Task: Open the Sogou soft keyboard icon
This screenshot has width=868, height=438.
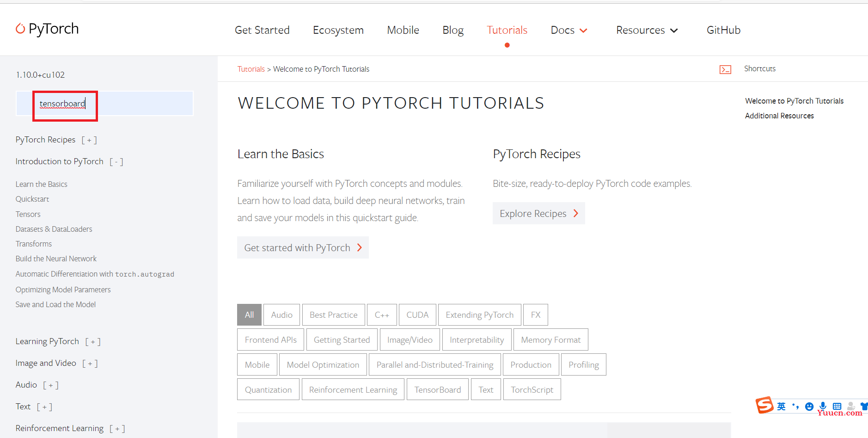Action: (x=837, y=406)
